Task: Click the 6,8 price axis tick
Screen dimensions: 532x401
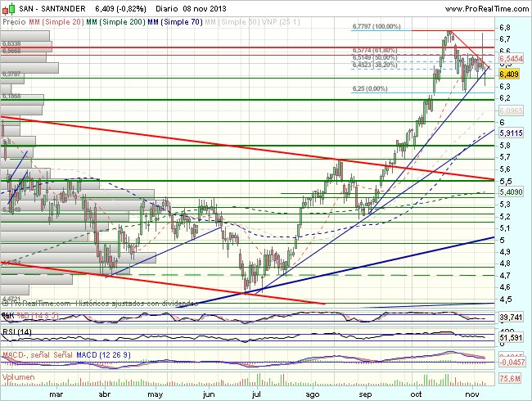Action: click(x=505, y=28)
